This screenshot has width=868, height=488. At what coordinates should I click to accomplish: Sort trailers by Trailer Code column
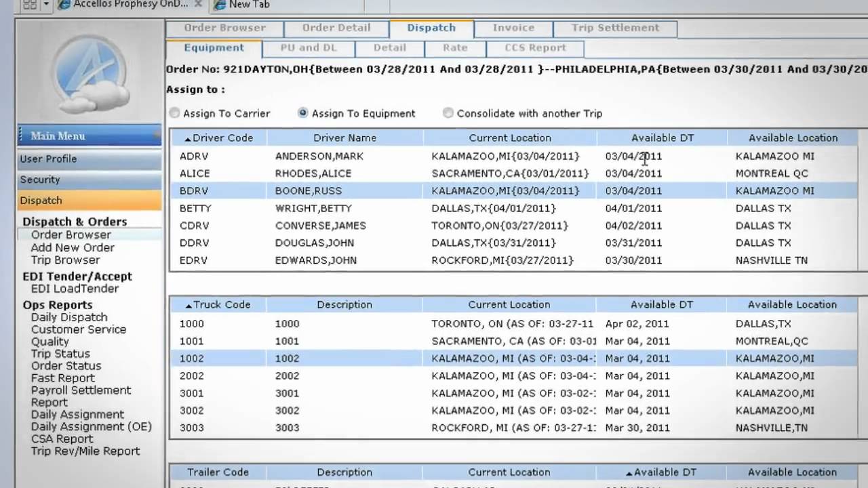[x=217, y=472]
